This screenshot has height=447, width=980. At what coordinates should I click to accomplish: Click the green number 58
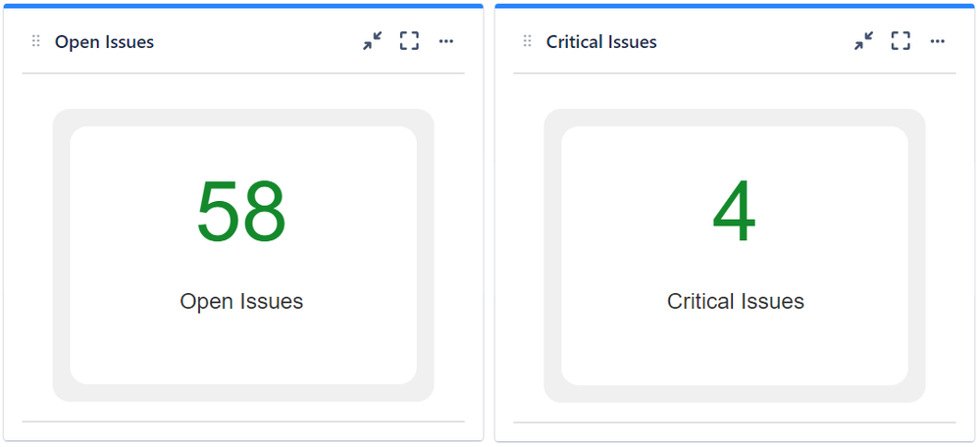coord(241,212)
